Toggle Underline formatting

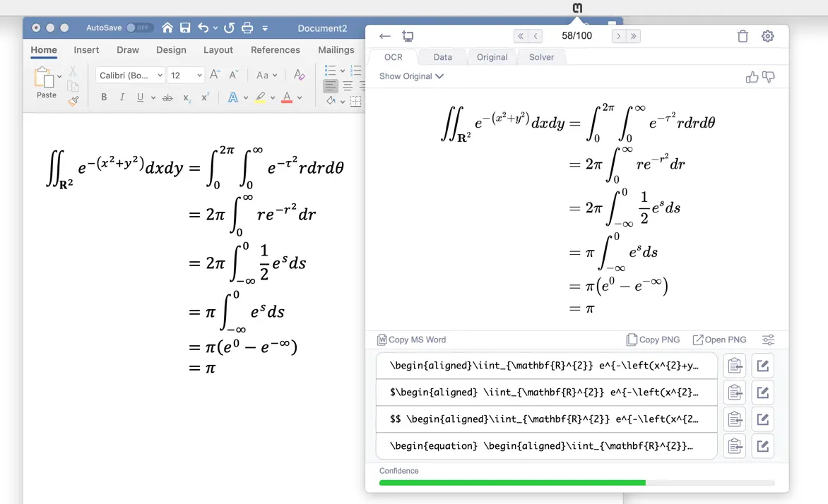click(140, 97)
